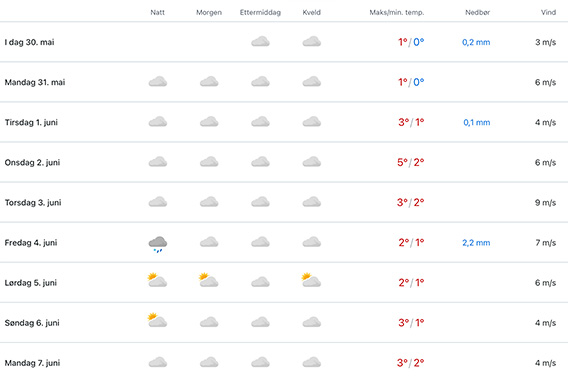This screenshot has width=568, height=379.
Task: Open the Tirsdag 1. juni forecast row
Action: 284,122
